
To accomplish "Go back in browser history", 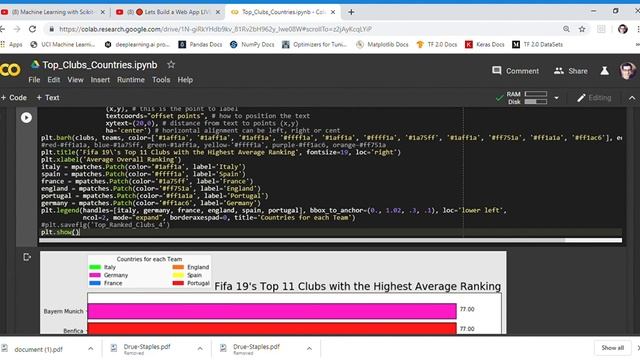I will [2, 29].
